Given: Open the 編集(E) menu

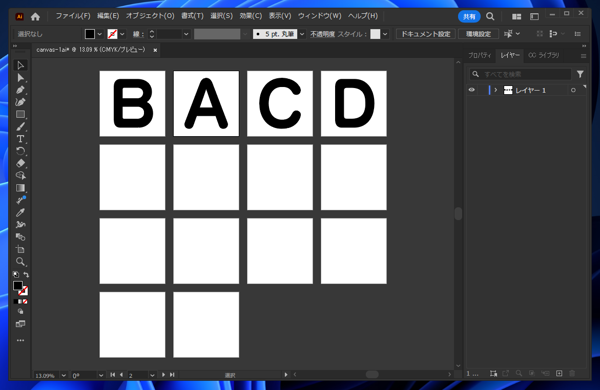Looking at the screenshot, I should [108, 16].
